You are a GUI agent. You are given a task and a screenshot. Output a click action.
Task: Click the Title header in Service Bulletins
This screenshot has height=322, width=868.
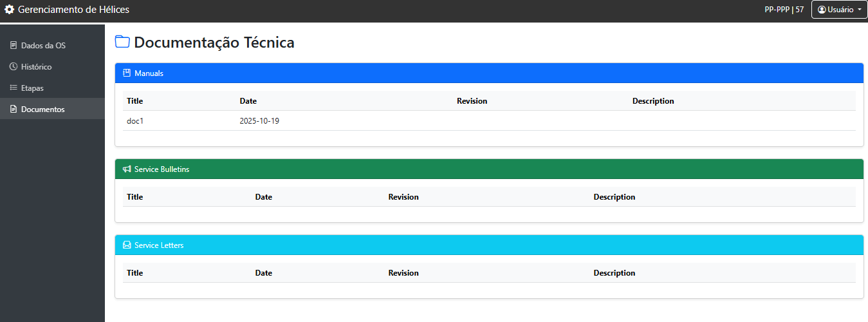pyautogui.click(x=134, y=197)
